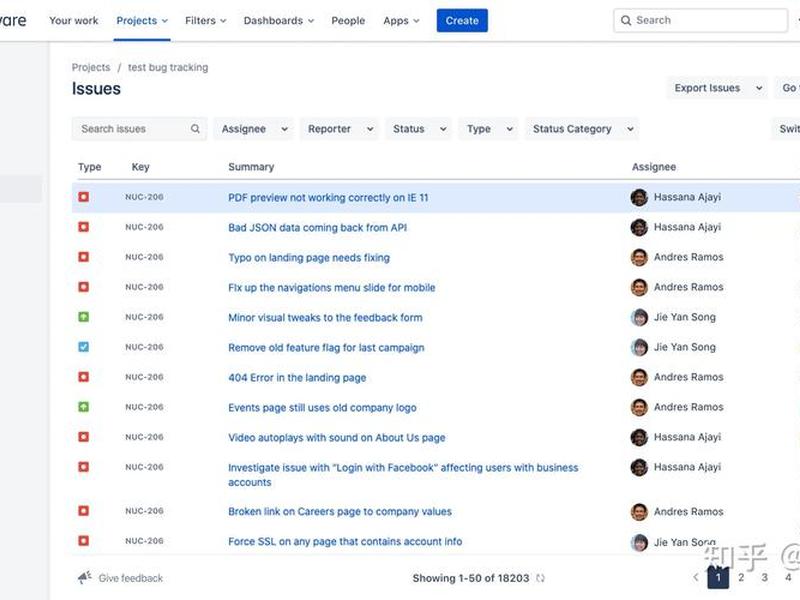Expand the Reporter filter dropdown
Screen dimensions: 800x600
(x=340, y=129)
